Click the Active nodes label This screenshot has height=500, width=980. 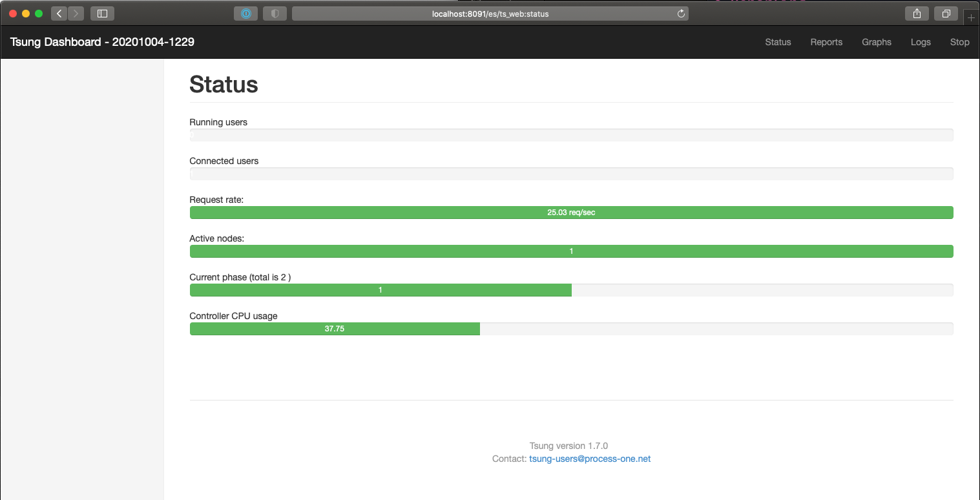coord(216,238)
